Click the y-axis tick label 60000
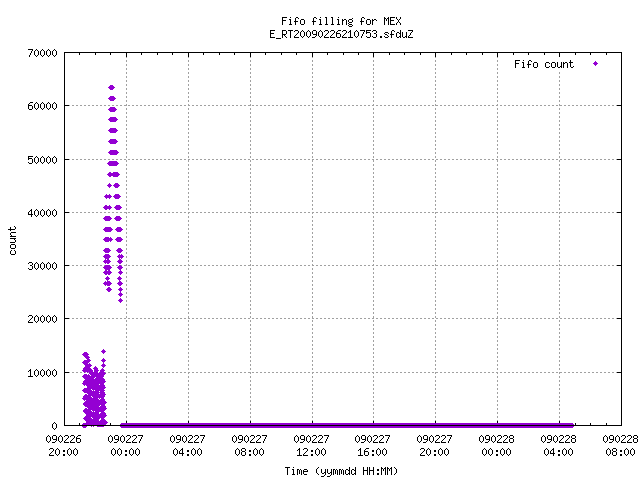This screenshot has width=640, height=480. pos(42,106)
